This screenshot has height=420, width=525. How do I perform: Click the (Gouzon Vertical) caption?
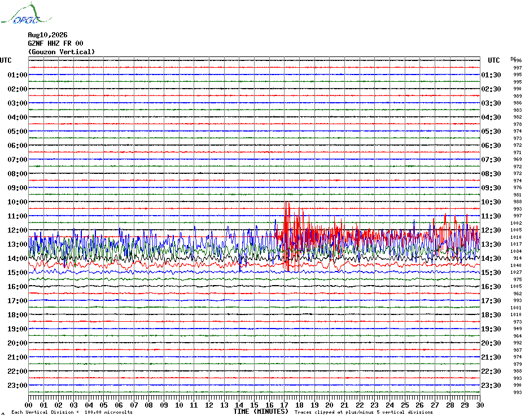click(62, 52)
